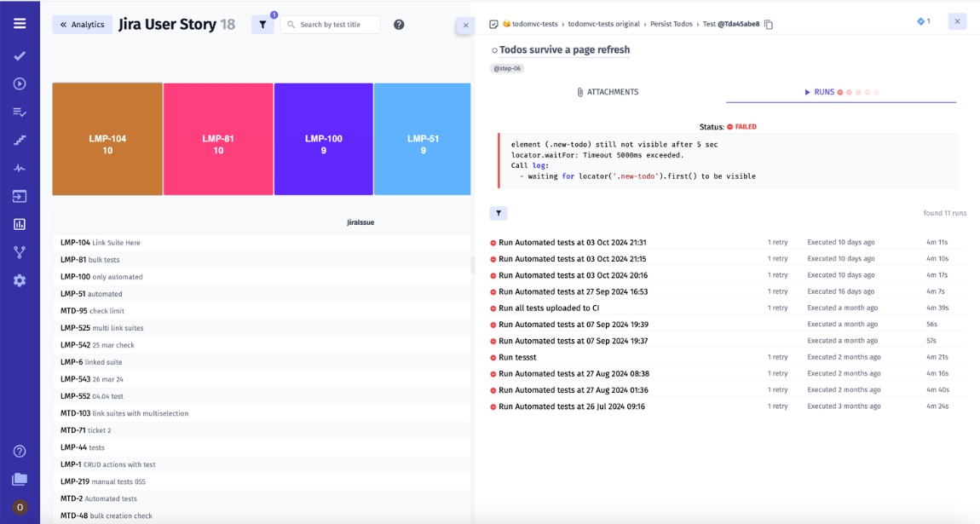Click the Steps staircase icon in sidebar
Viewport: 980px width, 524px height.
pos(20,141)
